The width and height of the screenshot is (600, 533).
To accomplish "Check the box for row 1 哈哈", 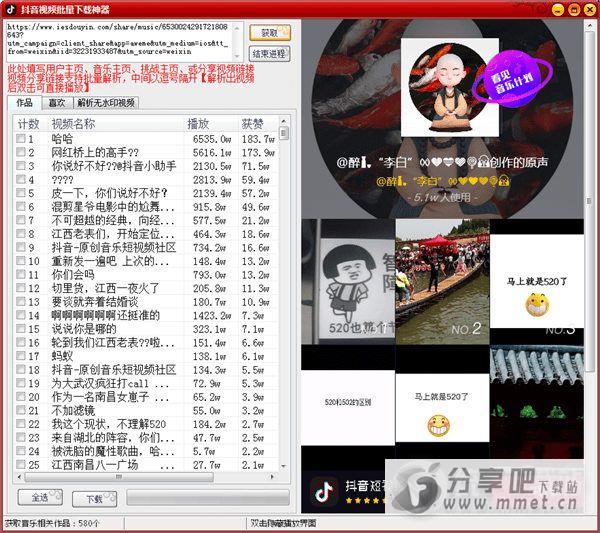I will pyautogui.click(x=21, y=139).
